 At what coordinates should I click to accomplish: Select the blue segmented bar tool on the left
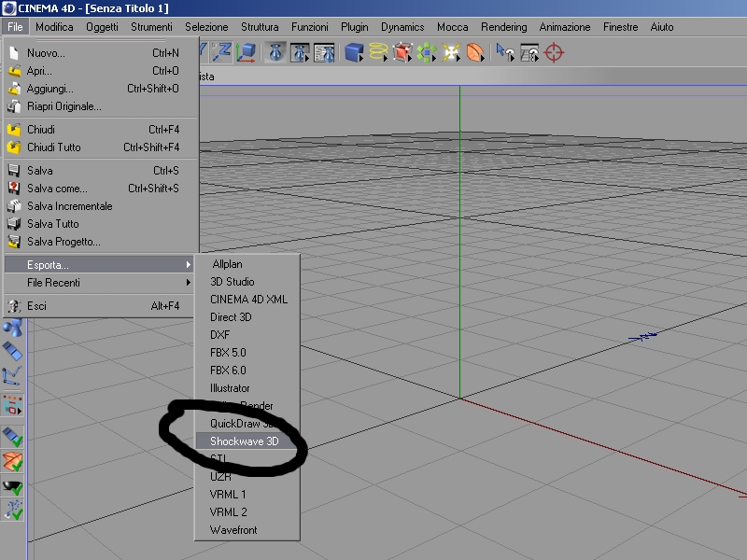coord(12,352)
